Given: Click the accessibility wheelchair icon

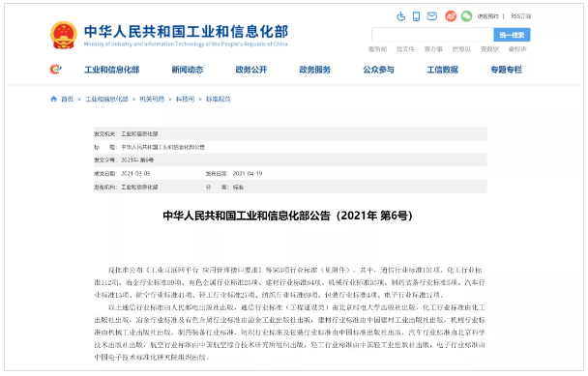Looking at the screenshot, I should click(401, 16).
